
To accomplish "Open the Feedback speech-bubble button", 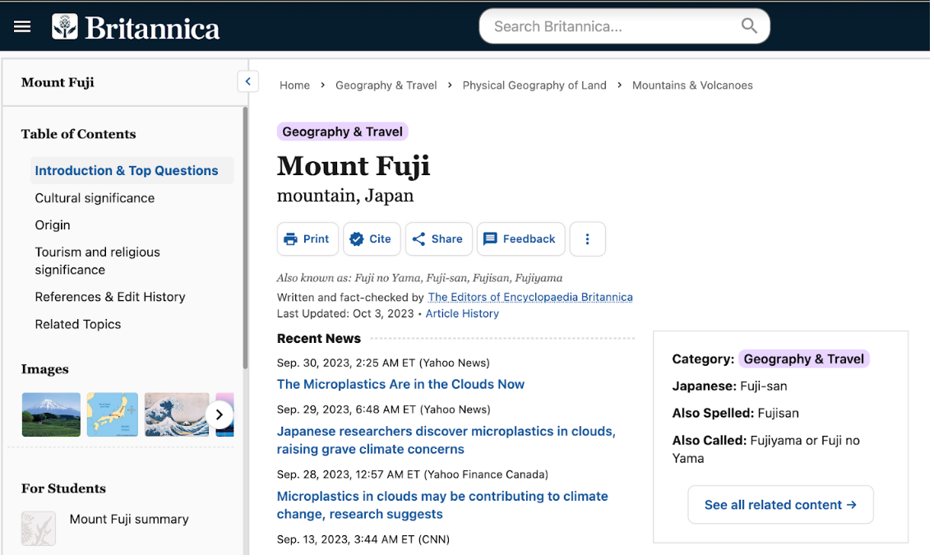I will tap(520, 239).
